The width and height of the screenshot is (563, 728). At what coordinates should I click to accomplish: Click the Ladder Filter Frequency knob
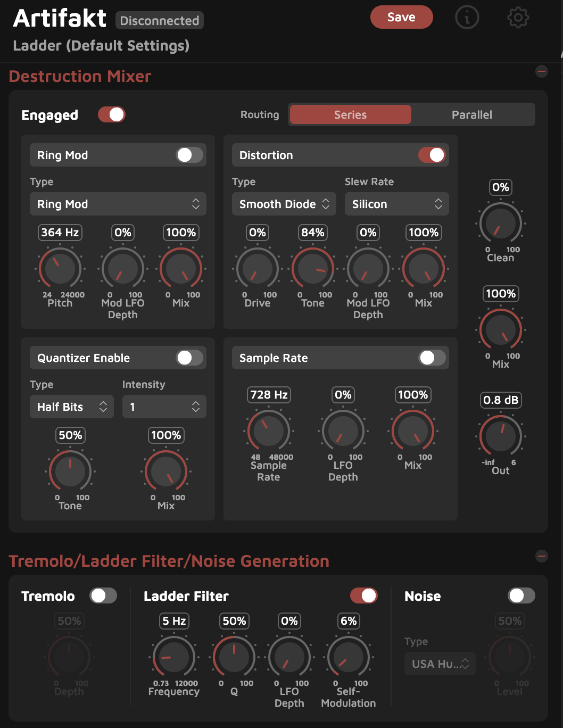(174, 657)
